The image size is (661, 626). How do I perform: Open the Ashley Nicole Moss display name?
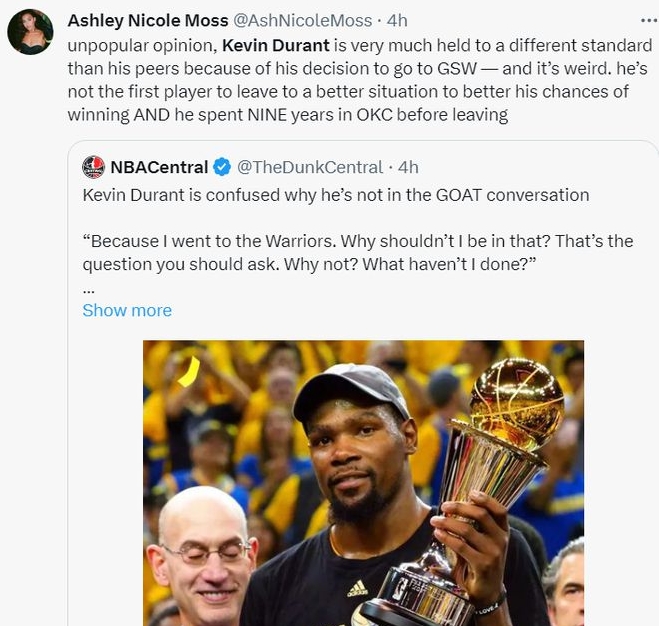147,21
